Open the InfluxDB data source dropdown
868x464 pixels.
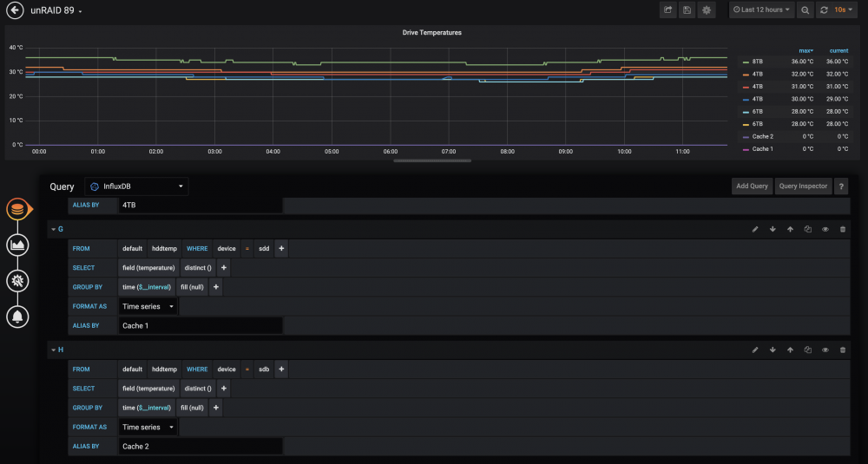tap(136, 186)
